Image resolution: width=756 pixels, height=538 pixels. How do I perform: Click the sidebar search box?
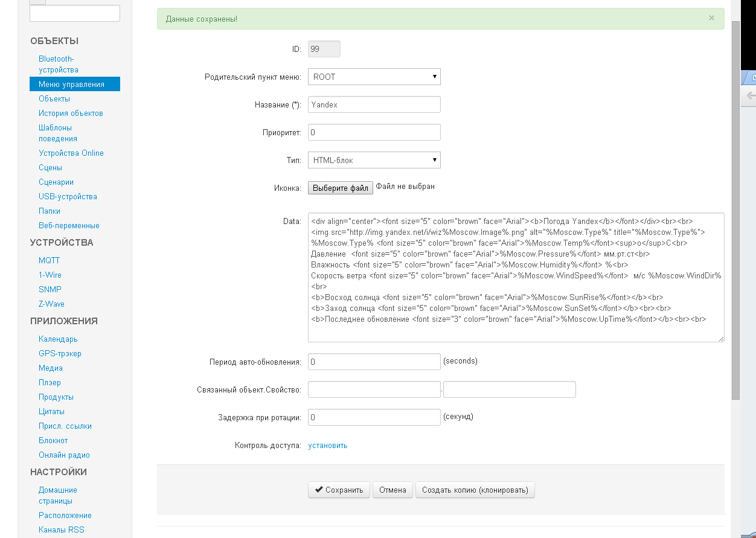[x=75, y=13]
